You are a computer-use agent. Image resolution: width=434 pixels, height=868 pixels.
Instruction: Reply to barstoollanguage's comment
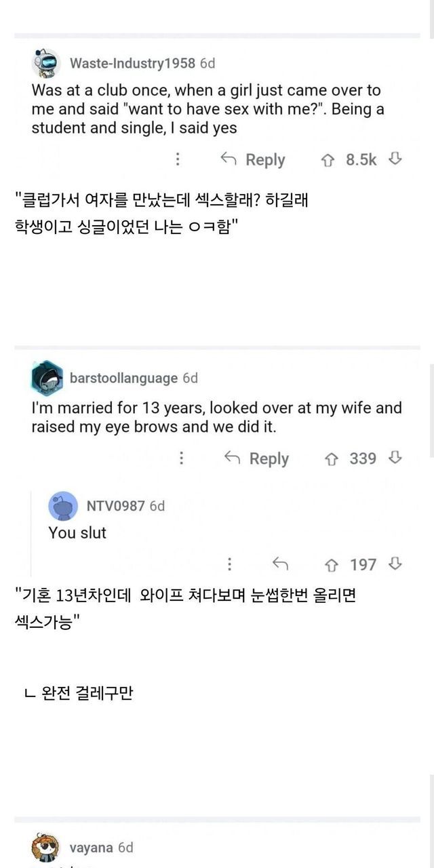pyautogui.click(x=257, y=458)
